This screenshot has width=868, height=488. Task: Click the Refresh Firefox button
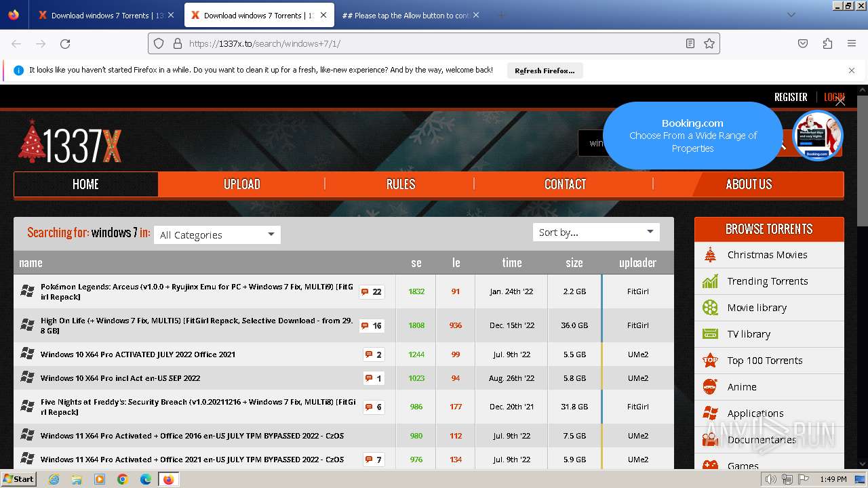(x=545, y=70)
